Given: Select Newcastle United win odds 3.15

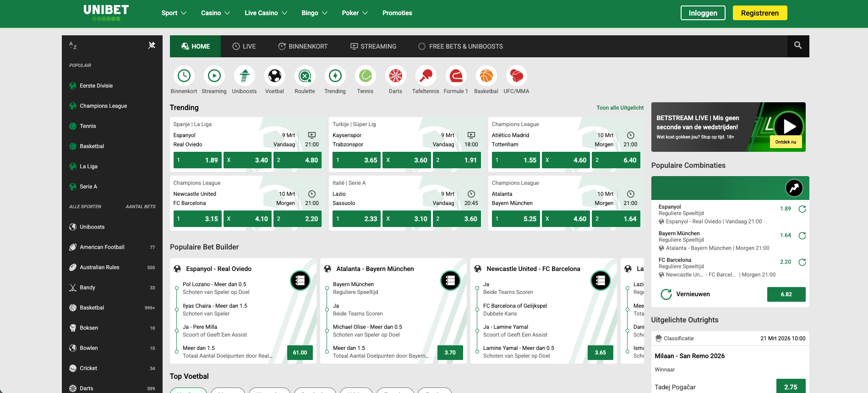Looking at the screenshot, I should [x=197, y=219].
